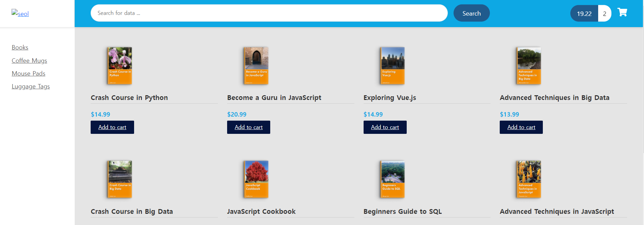644x225 pixels.
Task: Add Crash Course in Python to cart
Action: tap(112, 127)
